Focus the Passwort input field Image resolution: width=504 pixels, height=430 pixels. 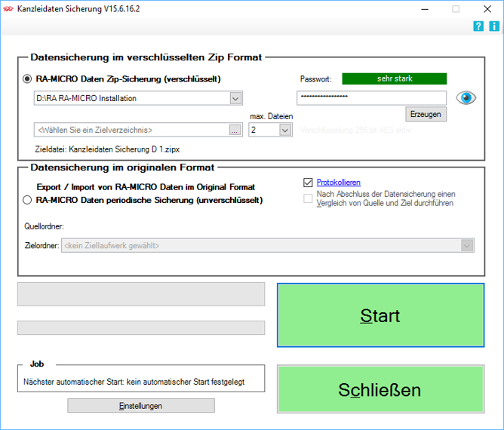click(x=371, y=98)
